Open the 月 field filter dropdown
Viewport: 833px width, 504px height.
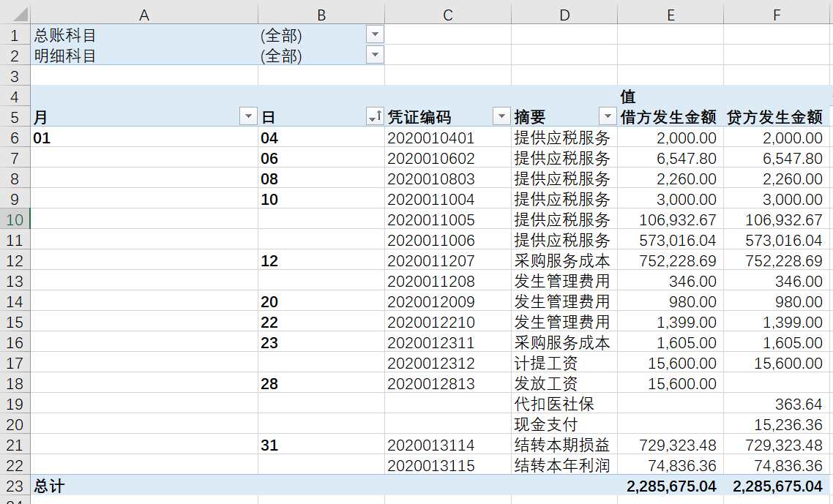(x=248, y=116)
